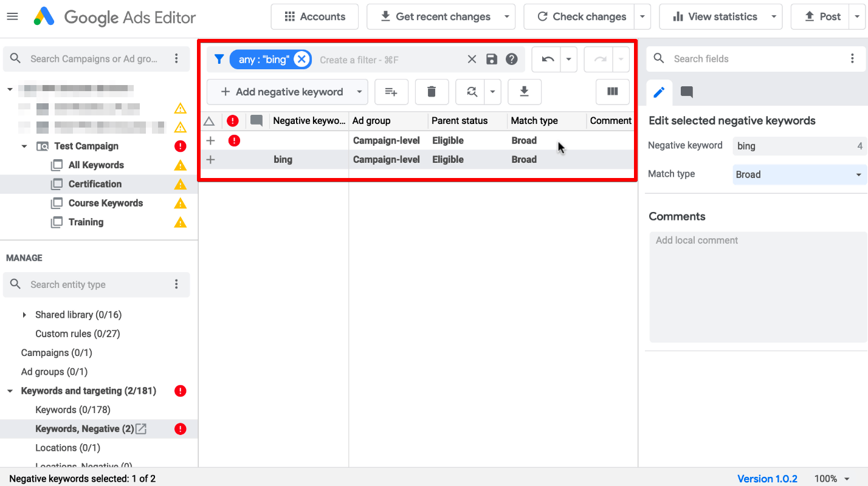Open filter help icon

point(512,59)
